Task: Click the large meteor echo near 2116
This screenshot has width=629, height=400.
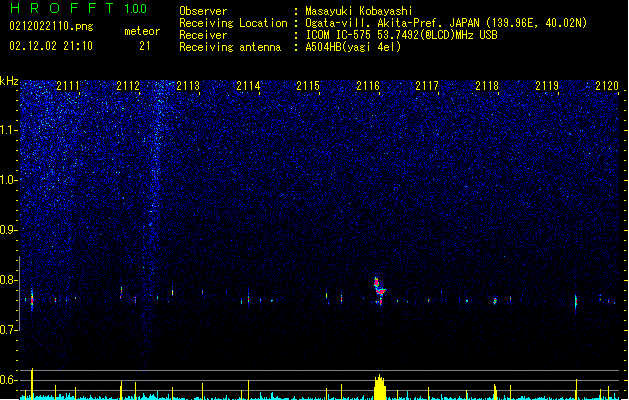Action: pos(379,290)
